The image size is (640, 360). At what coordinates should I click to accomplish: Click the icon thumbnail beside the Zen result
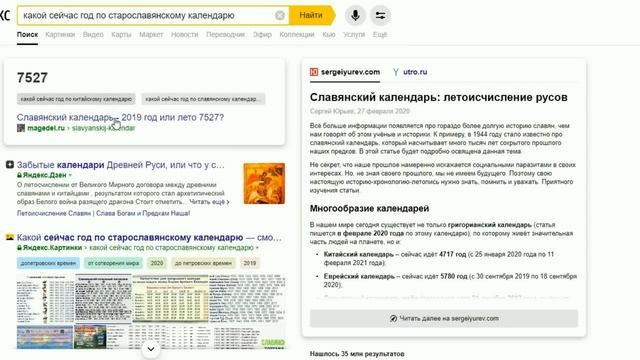coord(264,183)
